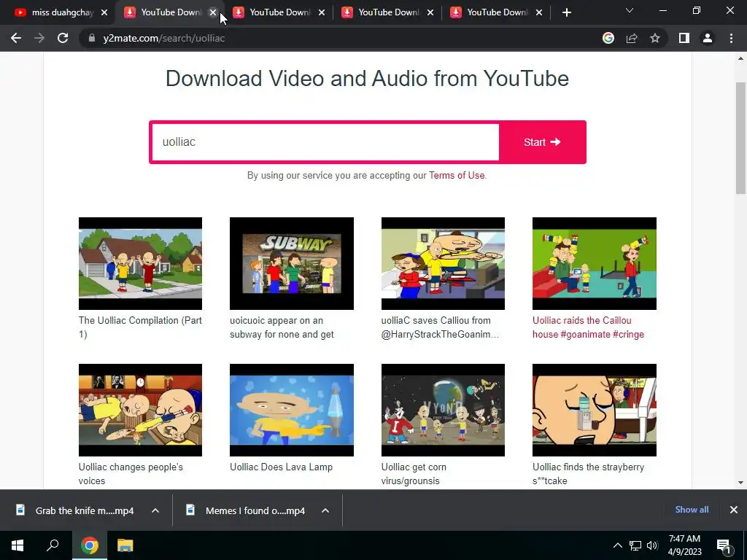Open the volume icon in system tray

click(x=652, y=545)
